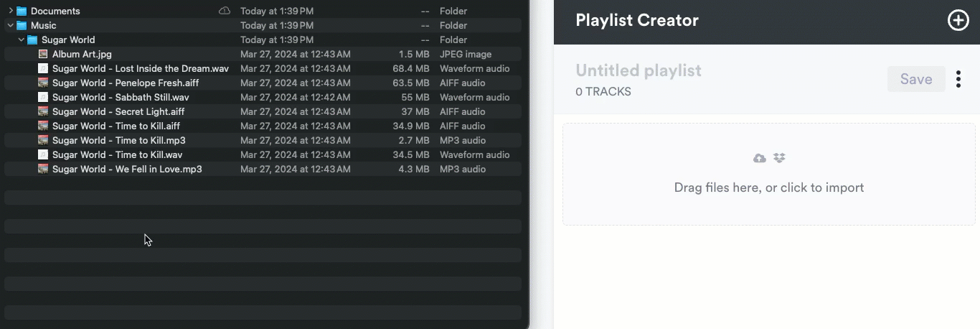Open the three-dot options menu beside Save

[958, 79]
